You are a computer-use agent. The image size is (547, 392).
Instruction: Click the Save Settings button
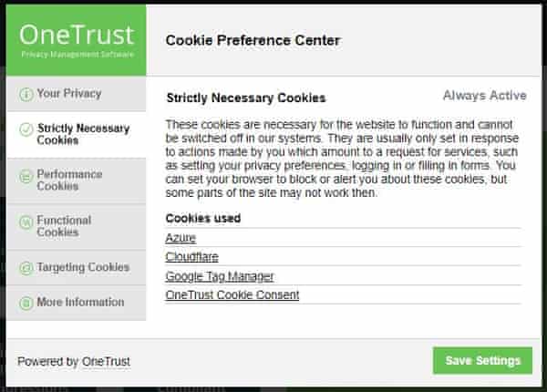coord(482,361)
